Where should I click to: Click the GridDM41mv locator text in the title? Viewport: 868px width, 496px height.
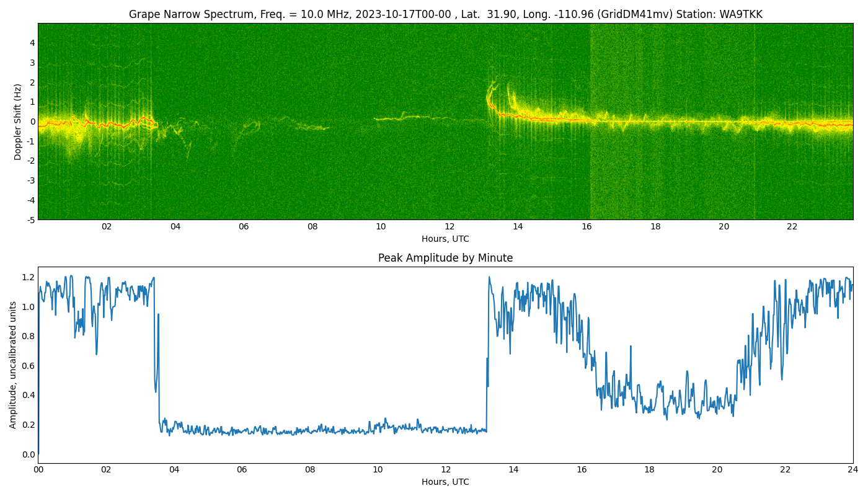638,14
